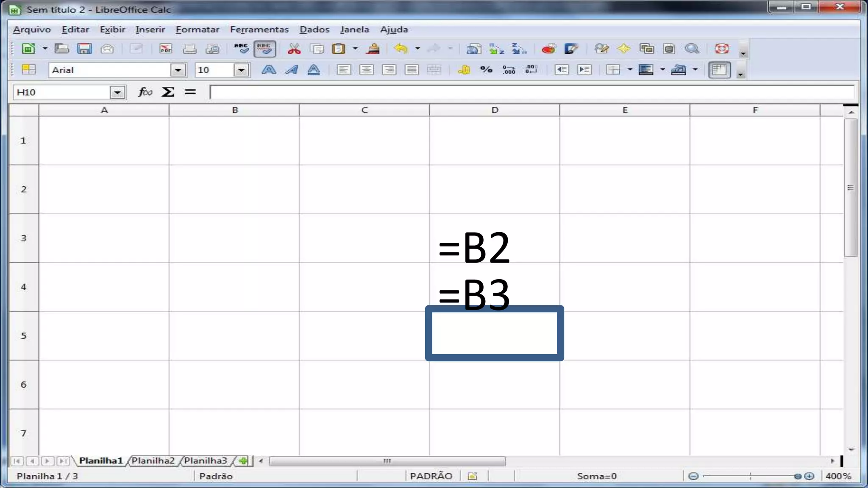Image resolution: width=868 pixels, height=488 pixels.
Task: Open the Ferramentas menu
Action: (259, 30)
